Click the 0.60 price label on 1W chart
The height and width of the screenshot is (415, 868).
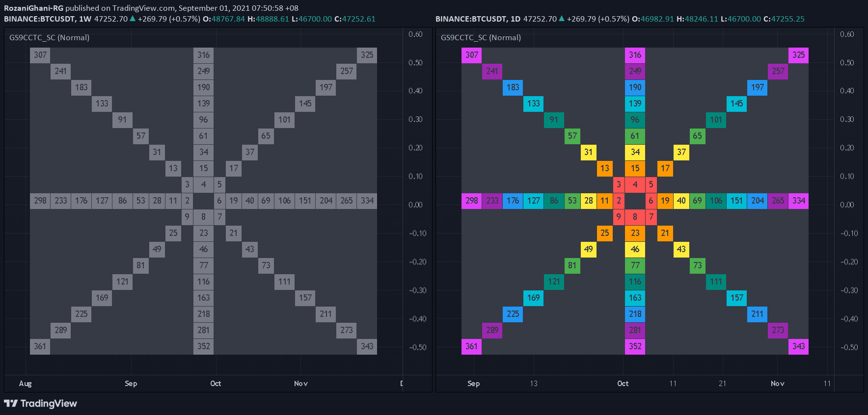(415, 34)
